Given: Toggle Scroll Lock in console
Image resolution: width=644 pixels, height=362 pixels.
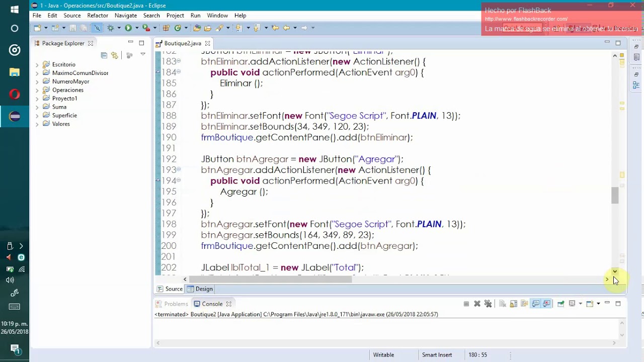Looking at the screenshot, I should (514, 304).
